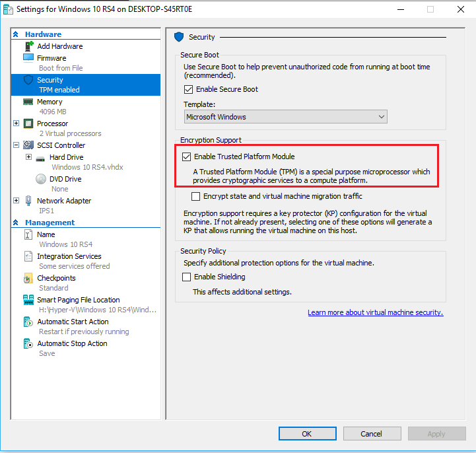Click the Firmware monitor icon
Image resolution: width=476 pixels, height=453 pixels.
click(x=28, y=57)
